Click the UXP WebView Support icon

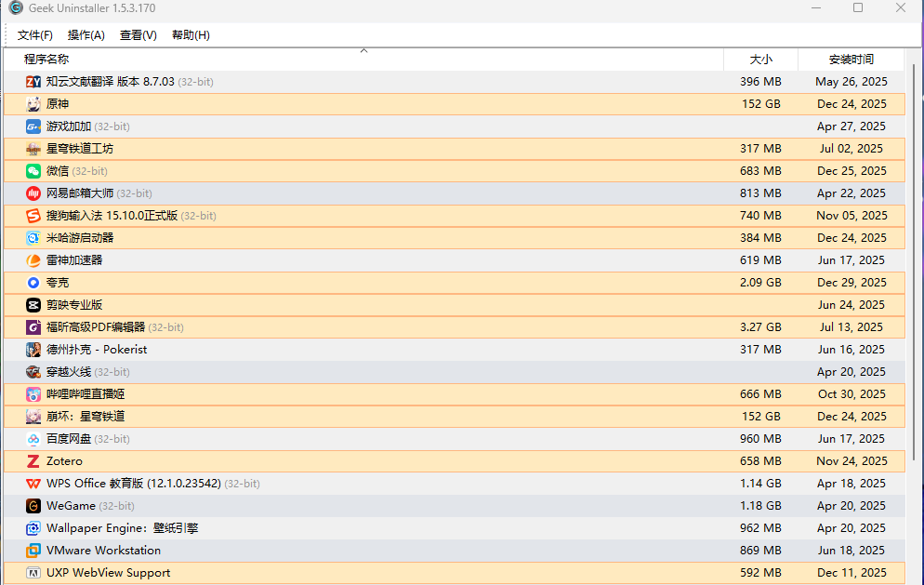click(33, 573)
